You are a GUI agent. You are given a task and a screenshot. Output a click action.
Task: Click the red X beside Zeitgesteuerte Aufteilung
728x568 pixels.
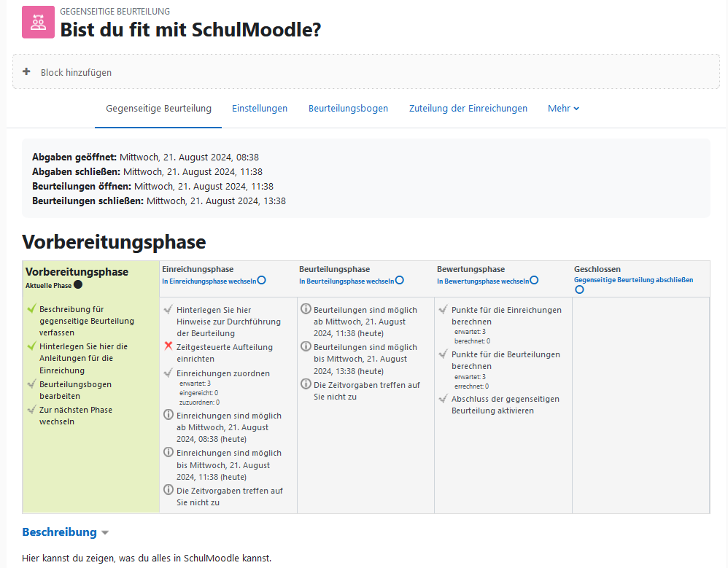[169, 347]
